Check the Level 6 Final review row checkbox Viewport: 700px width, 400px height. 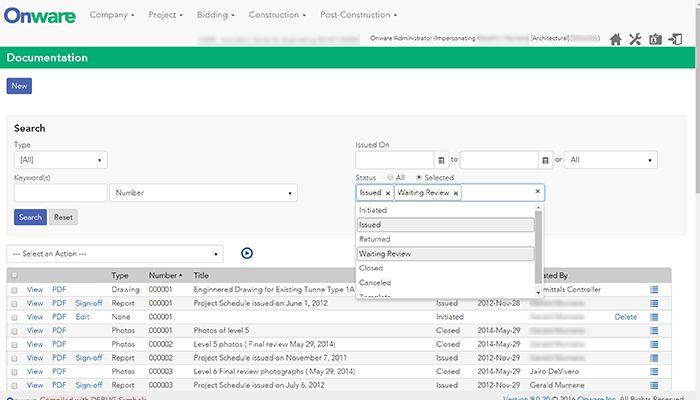pos(14,372)
